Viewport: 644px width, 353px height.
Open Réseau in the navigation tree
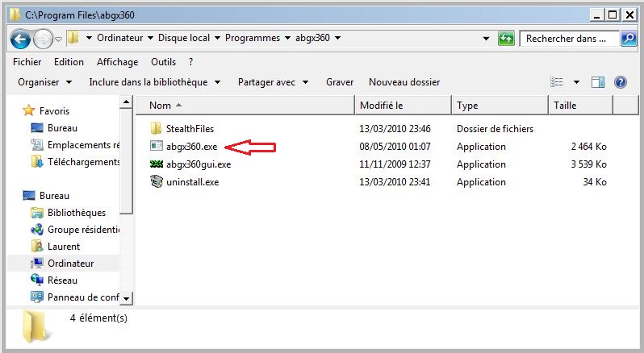click(x=62, y=280)
